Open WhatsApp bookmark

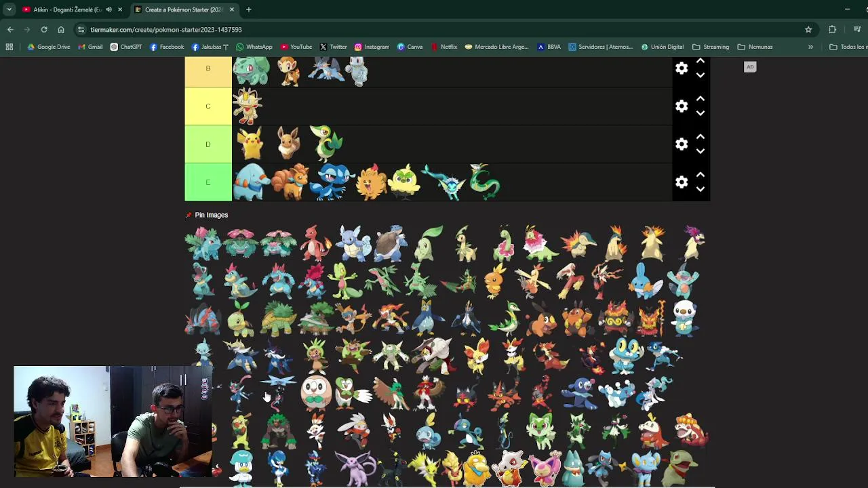(x=254, y=47)
